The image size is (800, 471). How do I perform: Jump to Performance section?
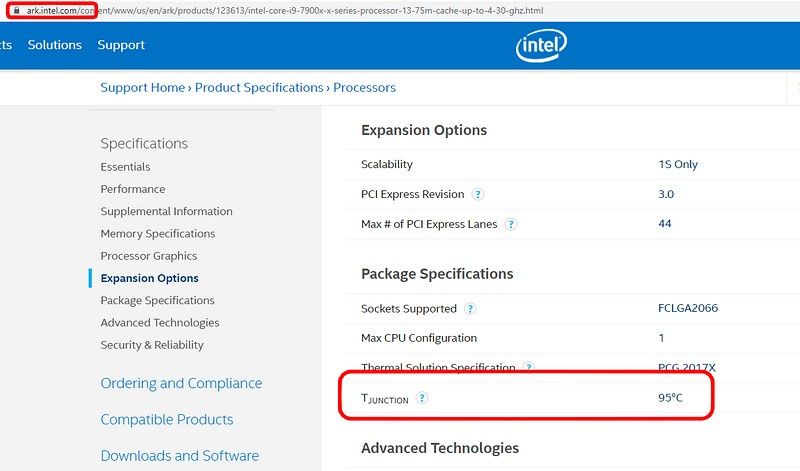coord(133,189)
